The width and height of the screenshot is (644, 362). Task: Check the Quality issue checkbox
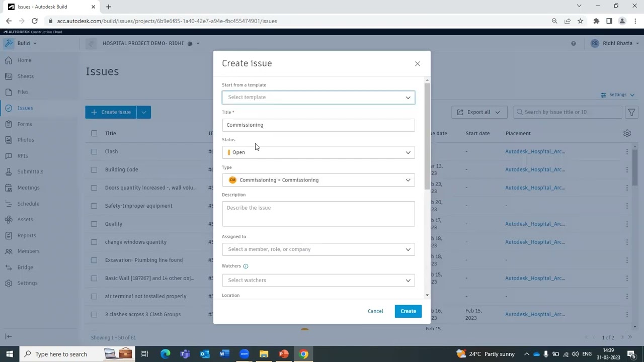click(x=94, y=224)
